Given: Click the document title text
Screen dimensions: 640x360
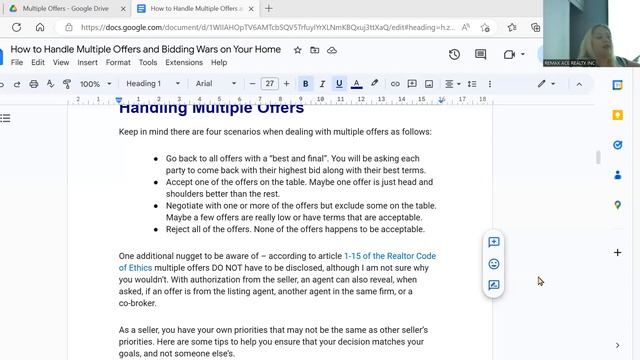Looking at the screenshot, I should (146, 49).
